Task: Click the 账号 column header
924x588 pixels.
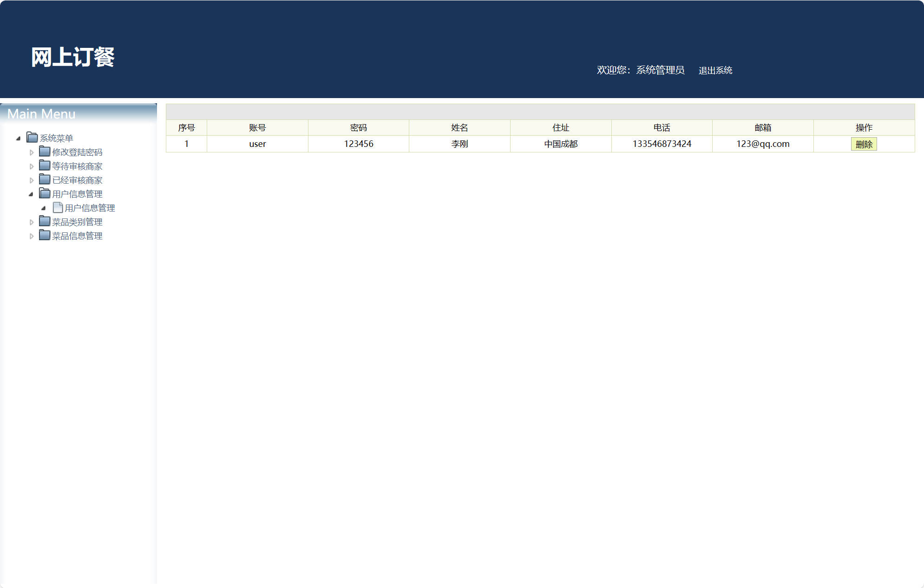Action: tap(257, 128)
